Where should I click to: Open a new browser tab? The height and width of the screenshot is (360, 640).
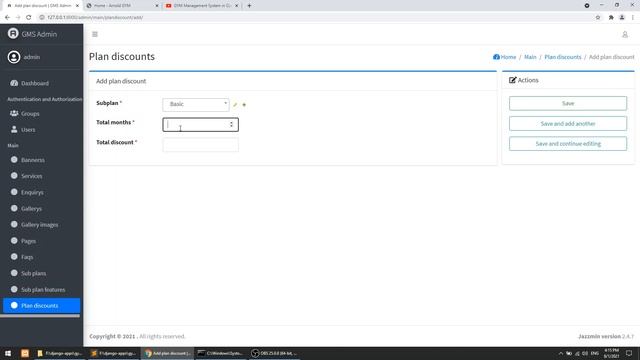point(249,6)
